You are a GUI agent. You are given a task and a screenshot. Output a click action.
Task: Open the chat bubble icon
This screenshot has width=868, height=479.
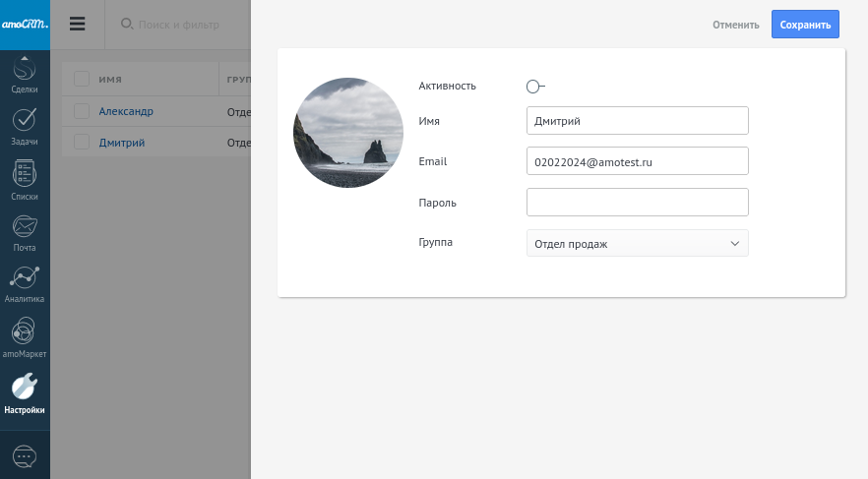[25, 456]
